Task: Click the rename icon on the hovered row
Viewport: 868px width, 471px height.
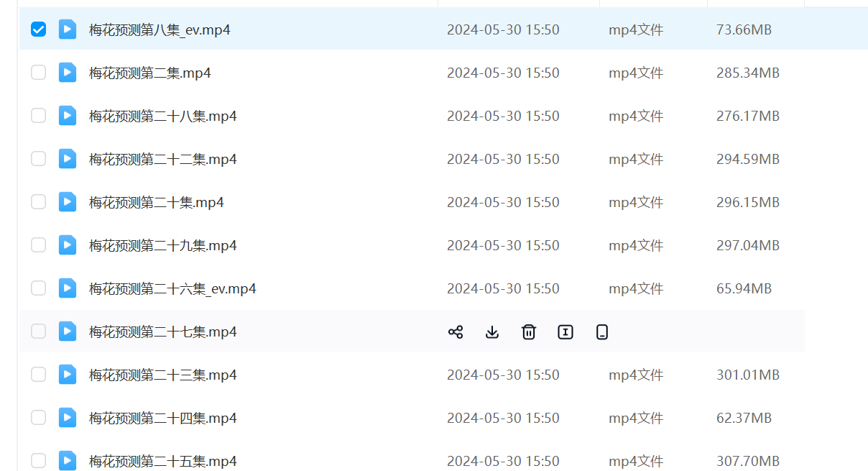Action: click(565, 331)
